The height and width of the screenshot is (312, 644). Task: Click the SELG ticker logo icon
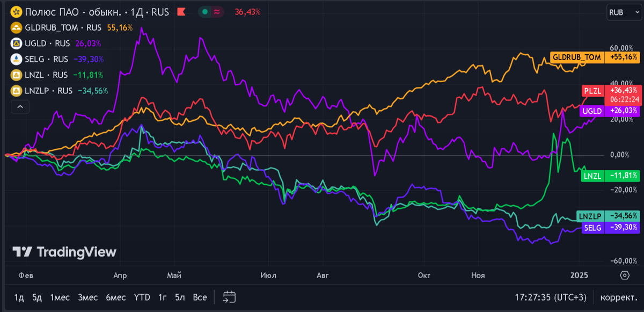tap(17, 59)
